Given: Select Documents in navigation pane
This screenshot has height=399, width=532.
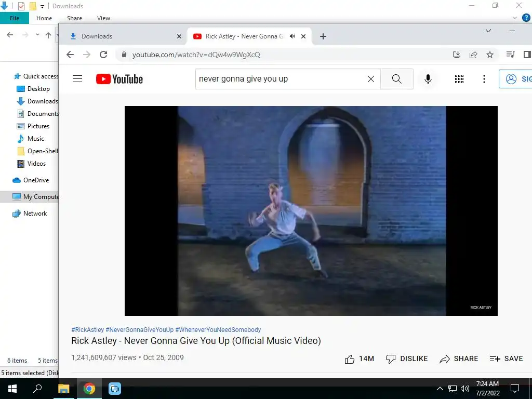Looking at the screenshot, I should pyautogui.click(x=37, y=114).
